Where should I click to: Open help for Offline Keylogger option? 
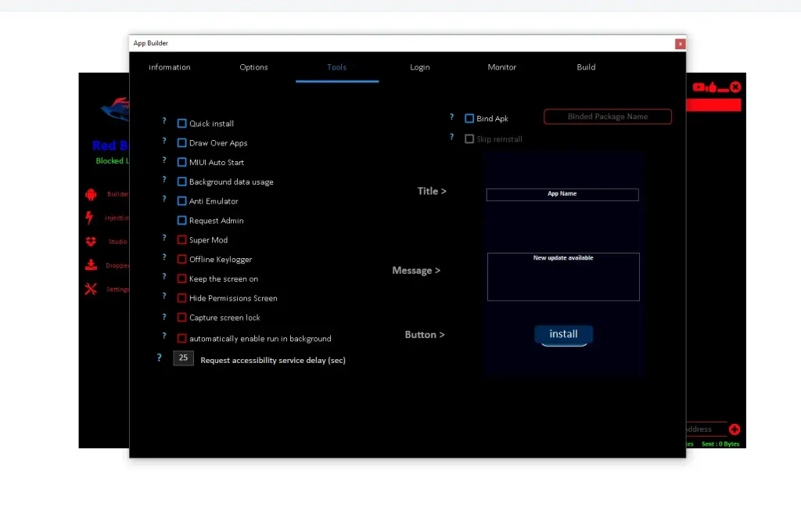(163, 257)
